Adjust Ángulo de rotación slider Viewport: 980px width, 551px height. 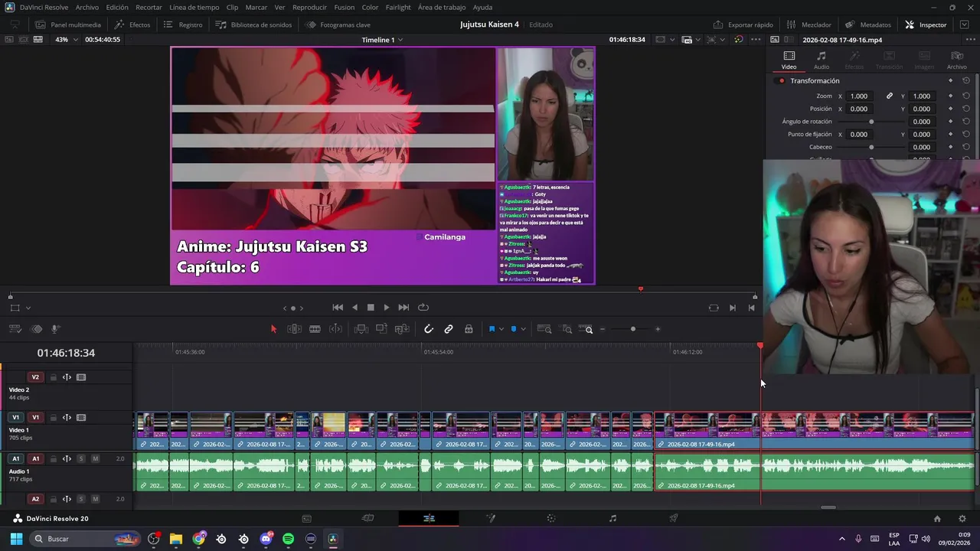coord(871,122)
